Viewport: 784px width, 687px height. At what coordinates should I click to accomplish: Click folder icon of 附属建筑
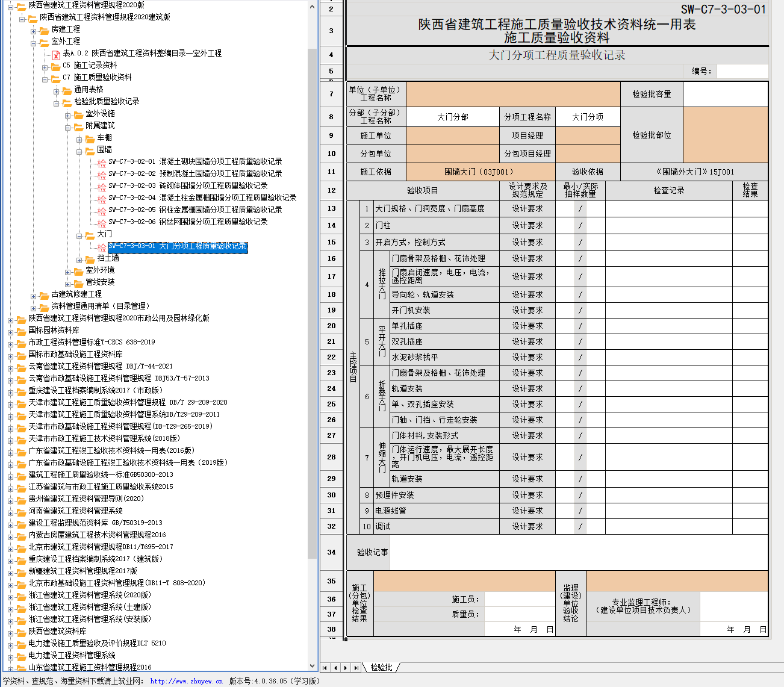78,126
